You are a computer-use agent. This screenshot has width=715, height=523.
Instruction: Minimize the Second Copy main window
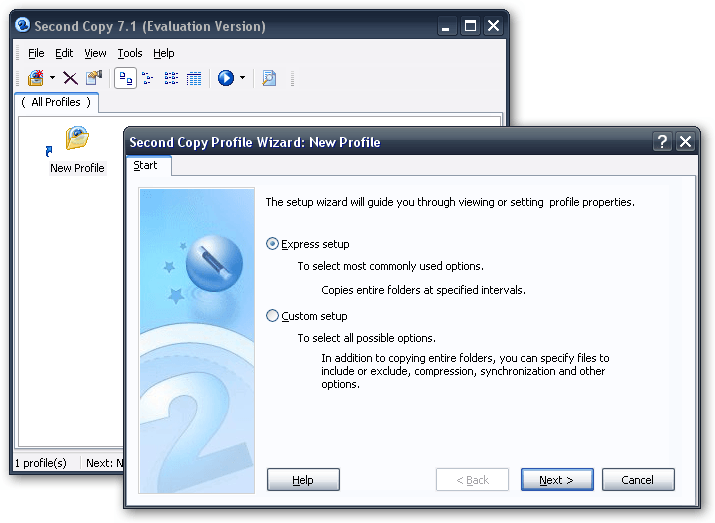(446, 26)
